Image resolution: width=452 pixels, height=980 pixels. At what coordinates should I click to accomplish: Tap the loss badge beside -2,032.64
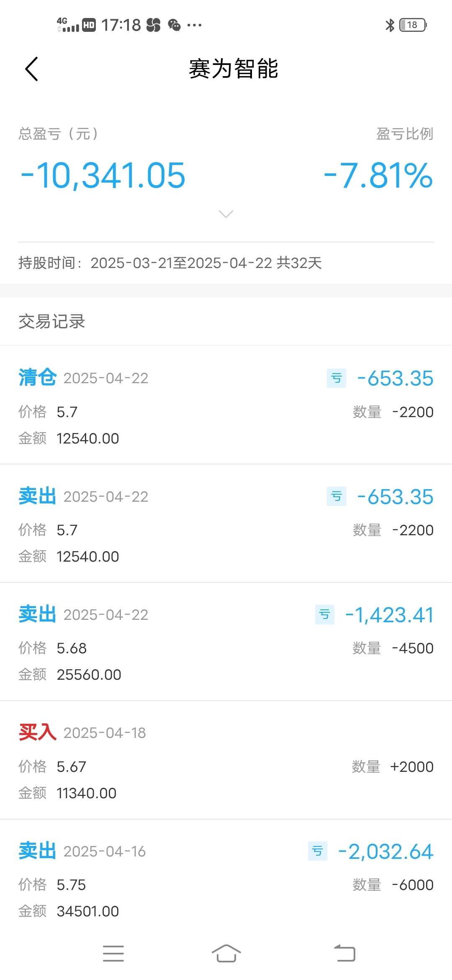coord(318,851)
